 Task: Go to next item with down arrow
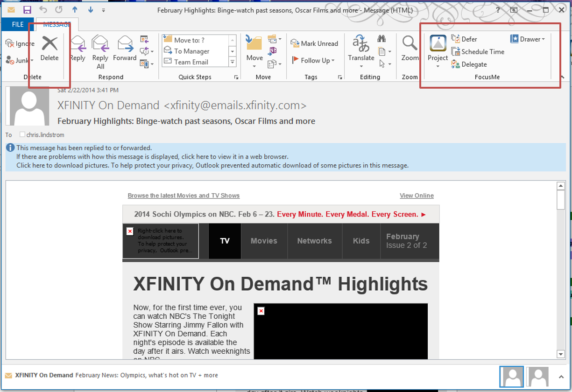point(90,10)
